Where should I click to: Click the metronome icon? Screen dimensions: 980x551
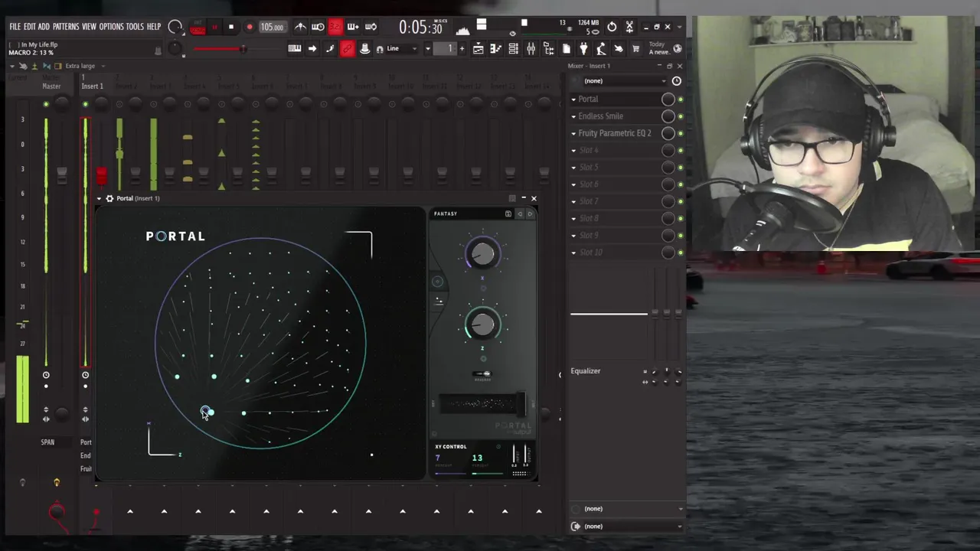300,27
